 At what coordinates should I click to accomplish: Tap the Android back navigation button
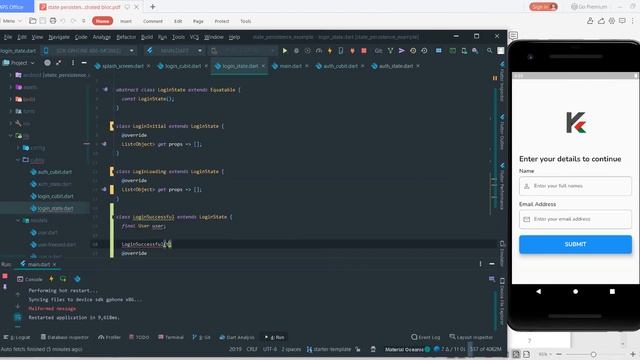[x=538, y=291]
